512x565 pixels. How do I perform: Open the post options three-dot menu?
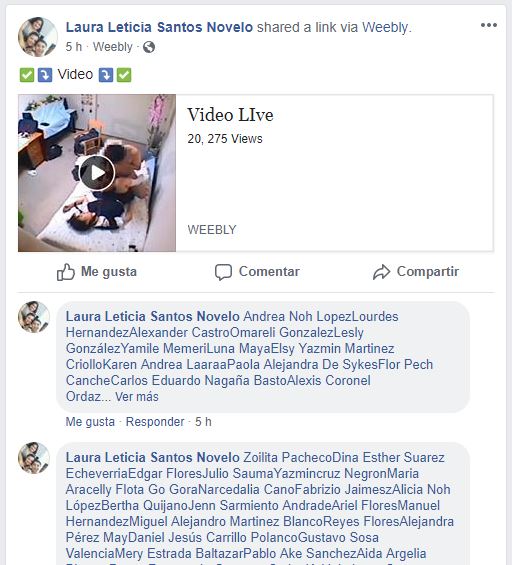(x=489, y=25)
